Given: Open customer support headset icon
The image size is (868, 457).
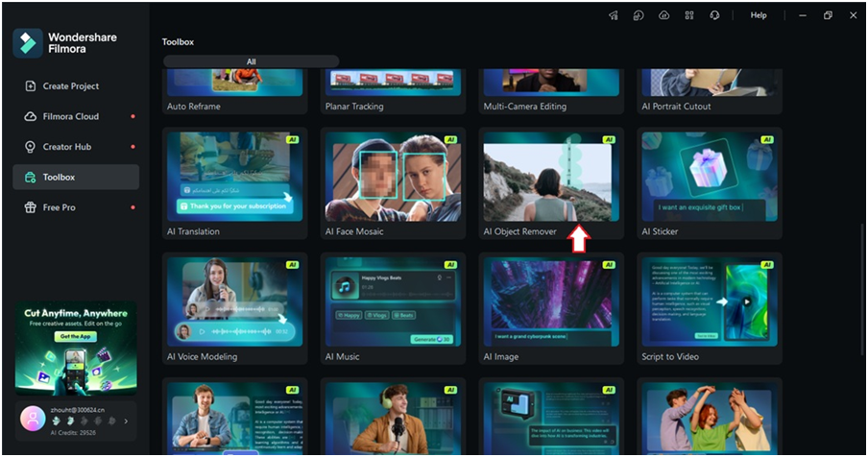Looking at the screenshot, I should [714, 15].
